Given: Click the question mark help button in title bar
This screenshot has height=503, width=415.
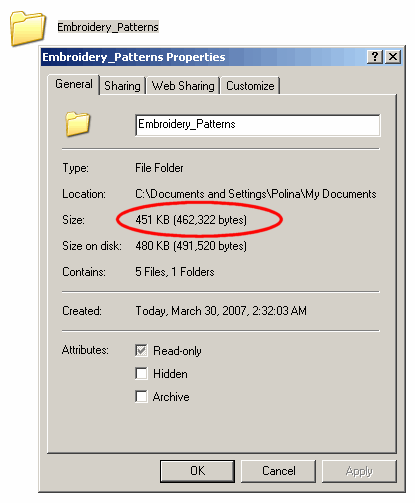Looking at the screenshot, I should 375,57.
